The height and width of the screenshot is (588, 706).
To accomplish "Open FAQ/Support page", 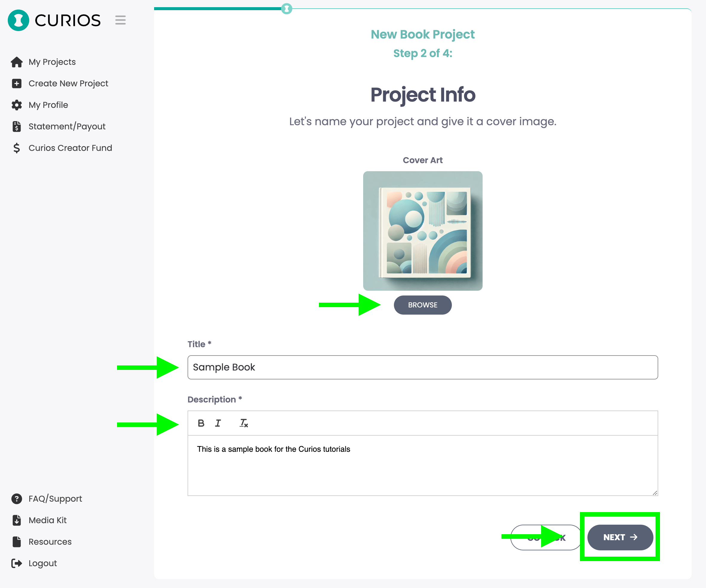I will click(x=55, y=499).
